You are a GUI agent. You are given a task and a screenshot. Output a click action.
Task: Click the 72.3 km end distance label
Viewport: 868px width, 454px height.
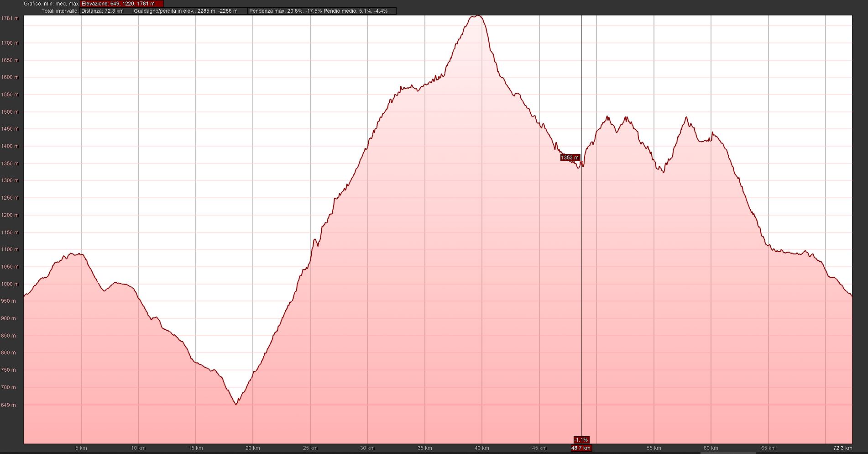tap(842, 448)
